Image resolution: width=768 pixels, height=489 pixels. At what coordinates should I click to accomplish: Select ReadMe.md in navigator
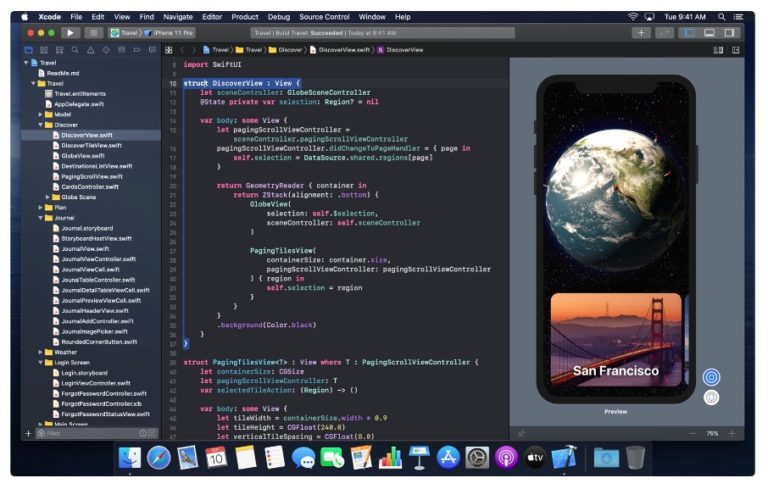pos(63,73)
